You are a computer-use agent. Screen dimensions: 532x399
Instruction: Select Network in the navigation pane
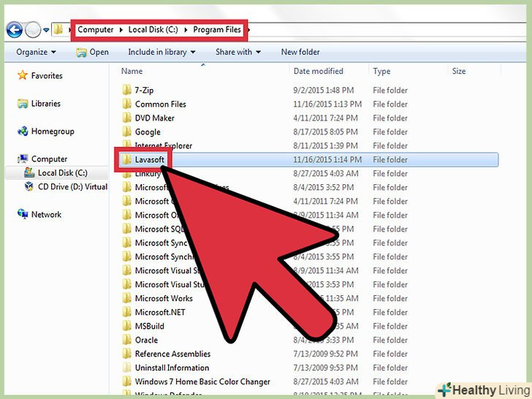tap(46, 214)
